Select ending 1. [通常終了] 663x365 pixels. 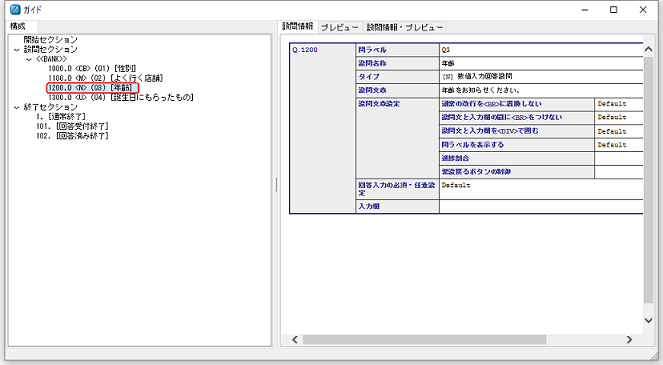coord(61,117)
